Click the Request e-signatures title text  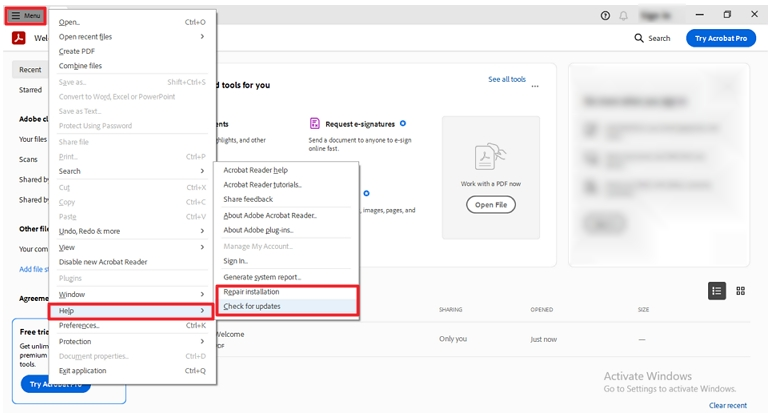360,124
